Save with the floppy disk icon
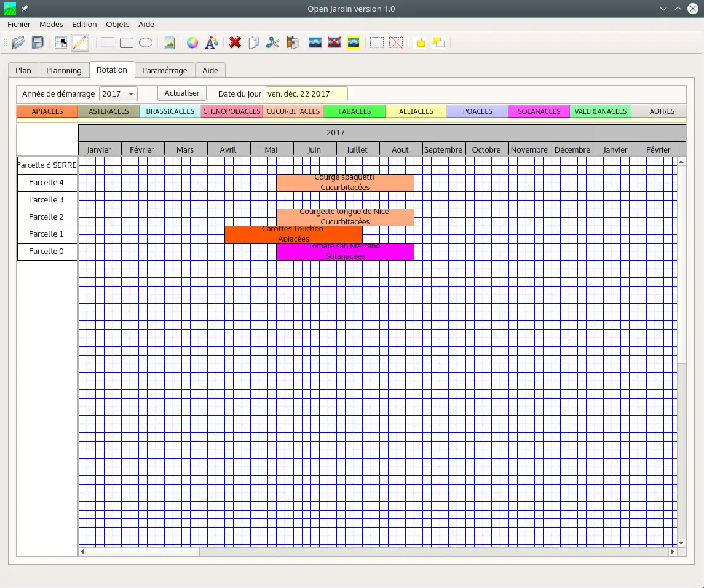The image size is (704, 588). [x=38, y=42]
